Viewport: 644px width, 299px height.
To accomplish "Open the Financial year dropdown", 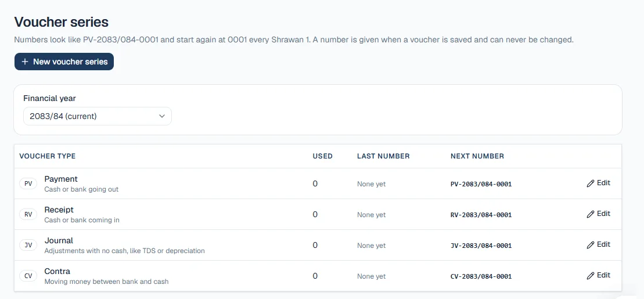I will coord(98,116).
